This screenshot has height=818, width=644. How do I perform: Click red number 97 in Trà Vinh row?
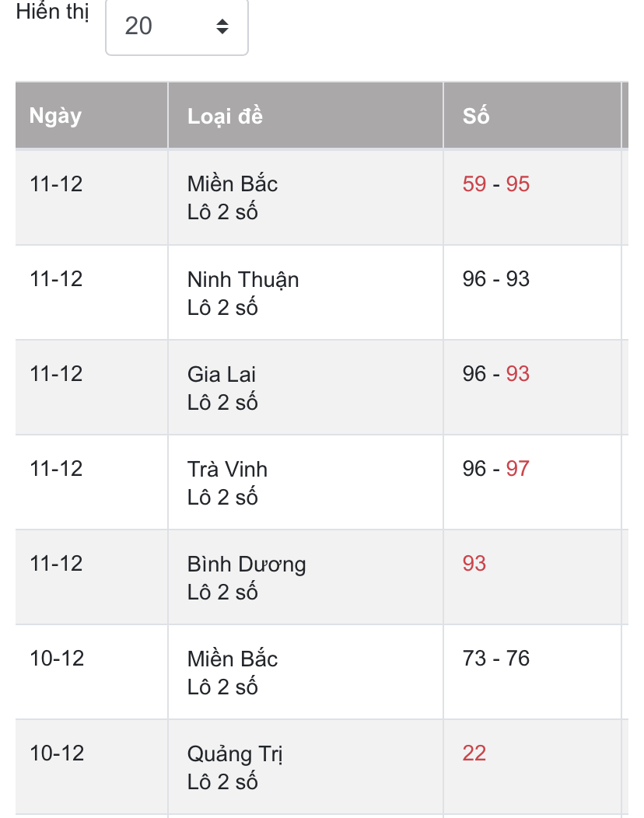point(518,469)
